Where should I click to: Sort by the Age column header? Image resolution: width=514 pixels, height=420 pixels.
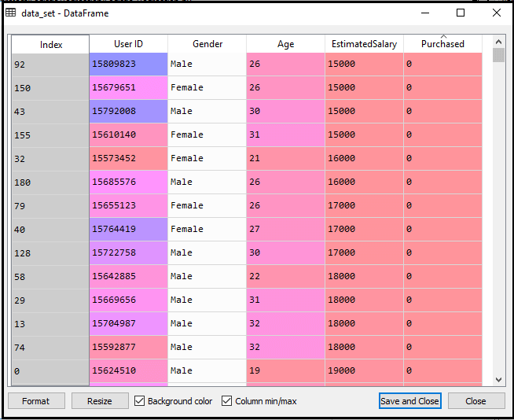[285, 44]
